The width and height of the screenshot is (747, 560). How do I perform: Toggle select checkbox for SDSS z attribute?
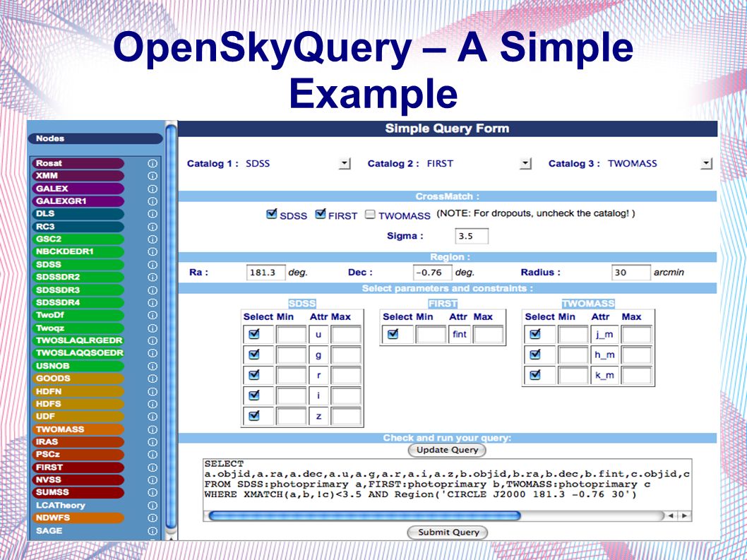coord(254,415)
